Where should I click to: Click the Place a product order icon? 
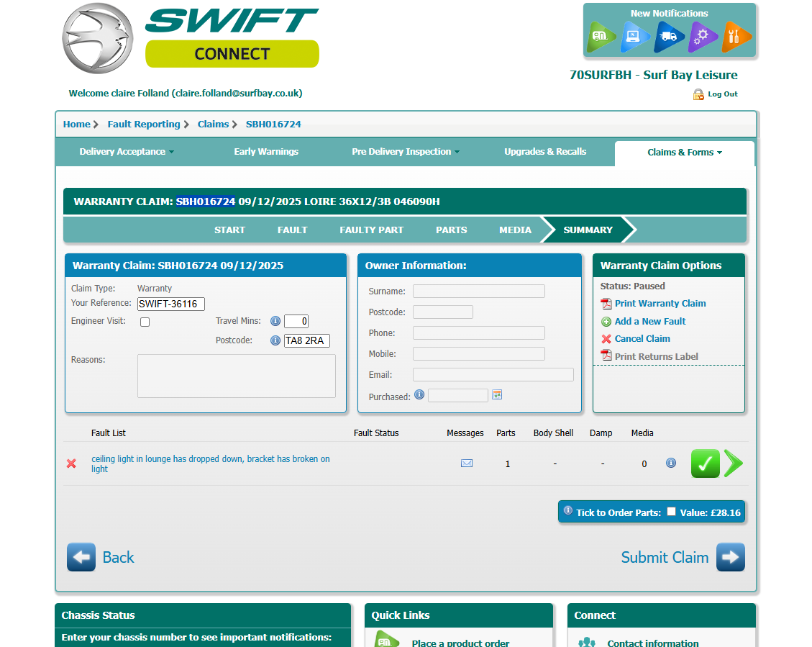(387, 639)
